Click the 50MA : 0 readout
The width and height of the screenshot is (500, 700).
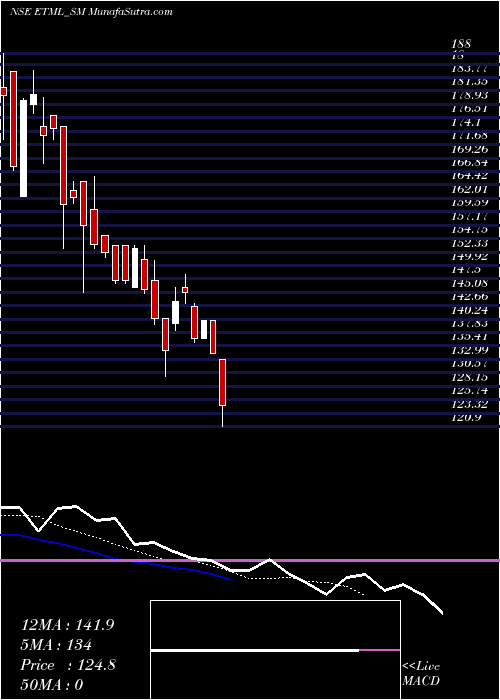tap(52, 685)
